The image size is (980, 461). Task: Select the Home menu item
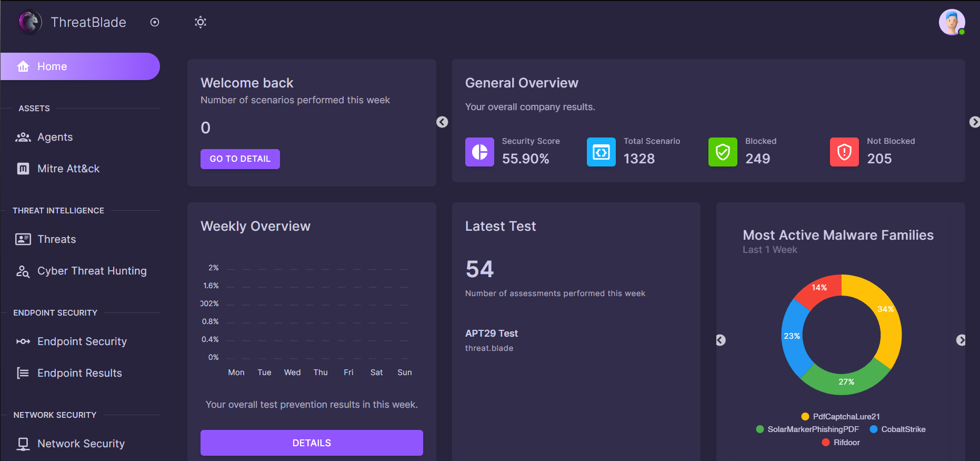80,66
